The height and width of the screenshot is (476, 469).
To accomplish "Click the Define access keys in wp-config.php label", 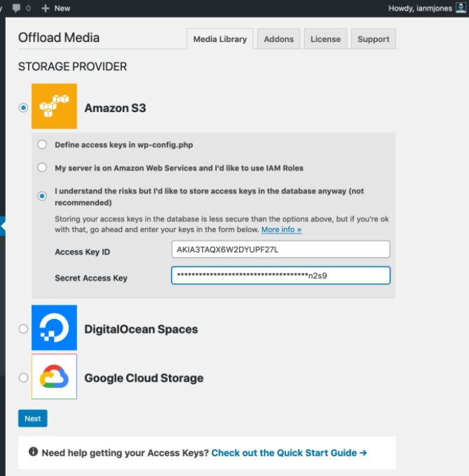I will click(124, 145).
